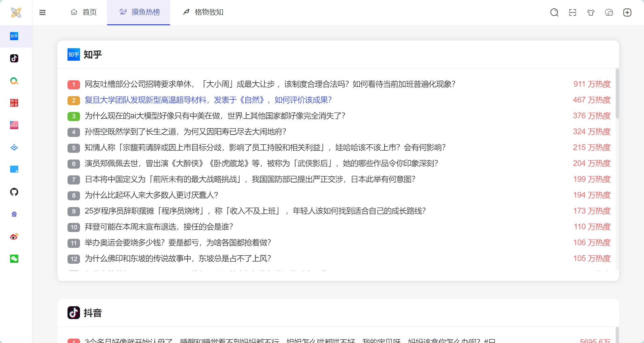
Task: Click the 376 万热度 value
Action: point(592,116)
